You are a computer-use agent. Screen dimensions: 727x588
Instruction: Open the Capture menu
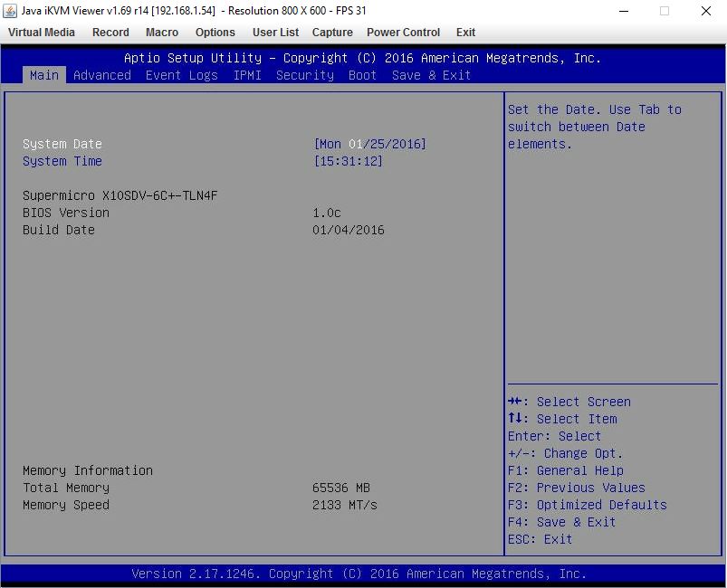tap(332, 33)
